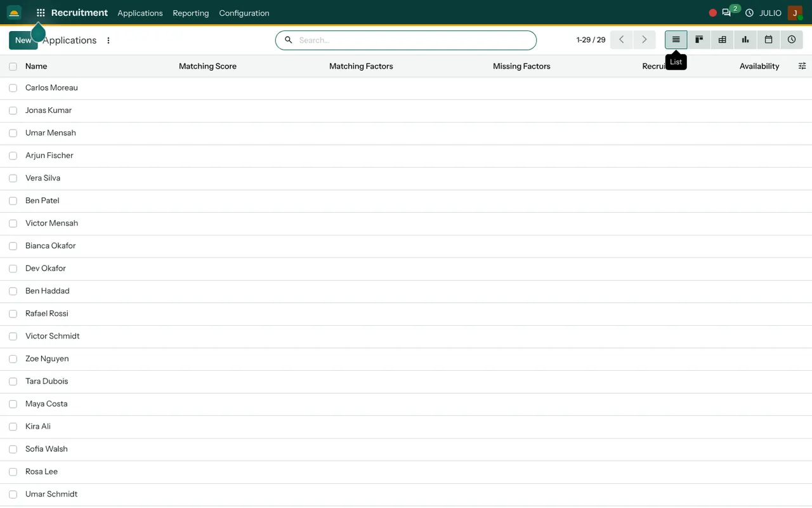
Task: Select the Kira Ali row checkbox
Action: tap(13, 427)
